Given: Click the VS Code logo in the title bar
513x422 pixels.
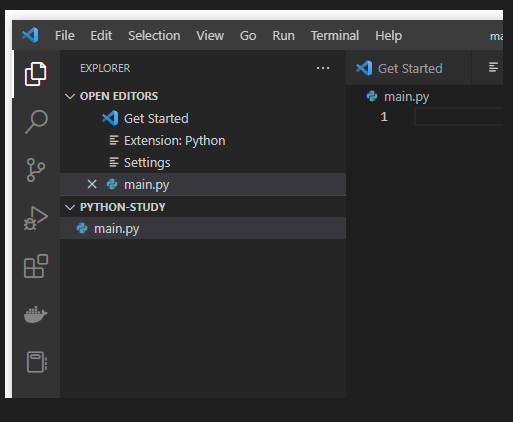Looking at the screenshot, I should click(x=30, y=35).
